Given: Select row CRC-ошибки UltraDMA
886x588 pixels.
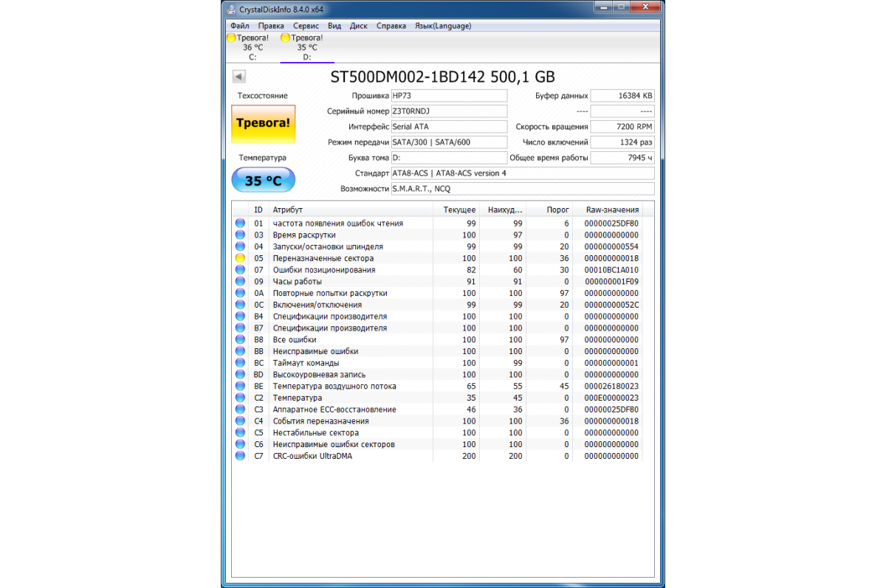Looking at the screenshot, I should (x=438, y=456).
